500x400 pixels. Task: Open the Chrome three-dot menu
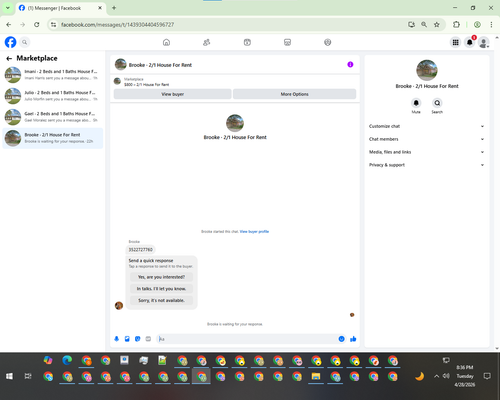click(491, 24)
